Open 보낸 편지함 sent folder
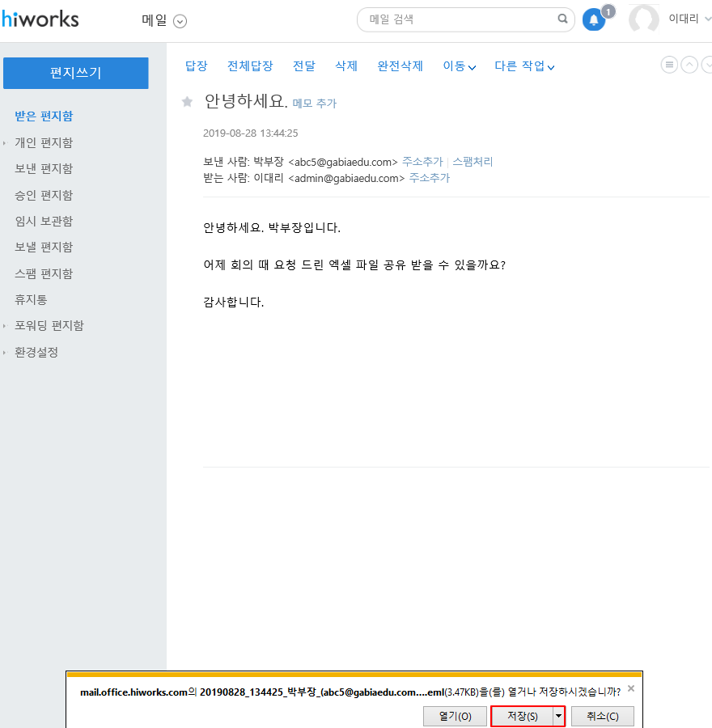The width and height of the screenshot is (712, 728). click(x=44, y=168)
